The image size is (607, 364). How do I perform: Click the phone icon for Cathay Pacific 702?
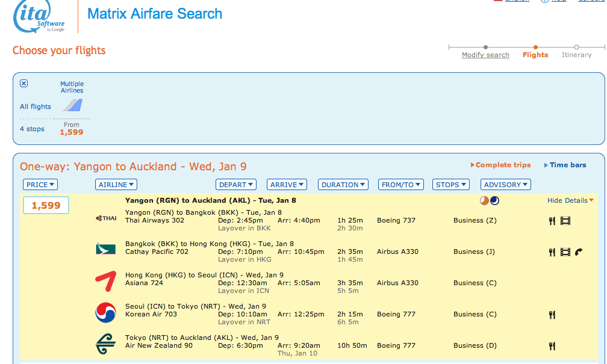tap(579, 252)
